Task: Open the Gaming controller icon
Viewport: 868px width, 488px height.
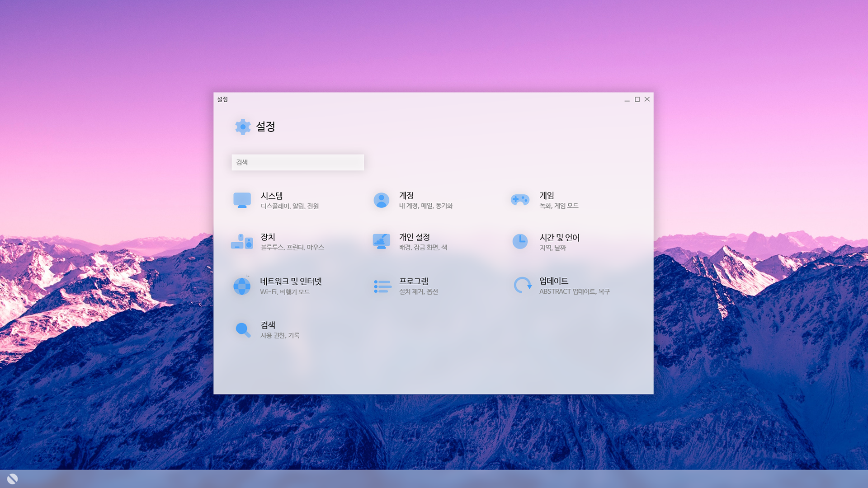Action: coord(520,200)
